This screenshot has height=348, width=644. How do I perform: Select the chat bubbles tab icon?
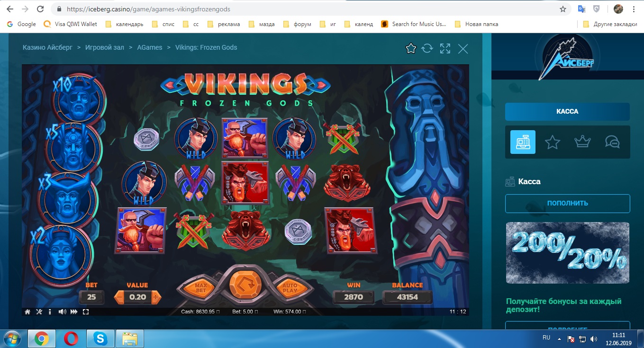coord(612,142)
